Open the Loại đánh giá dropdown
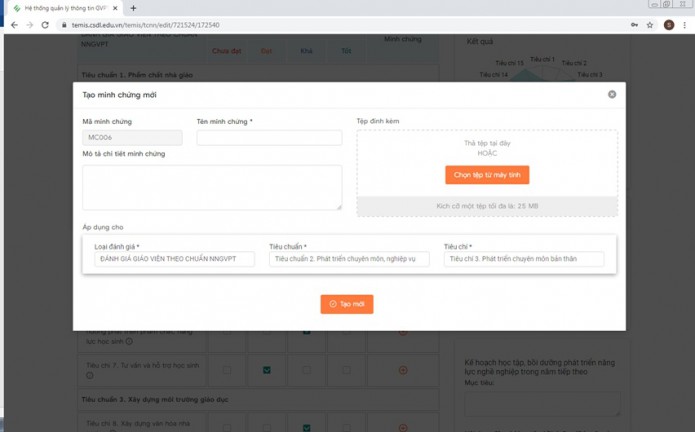 tap(174, 259)
